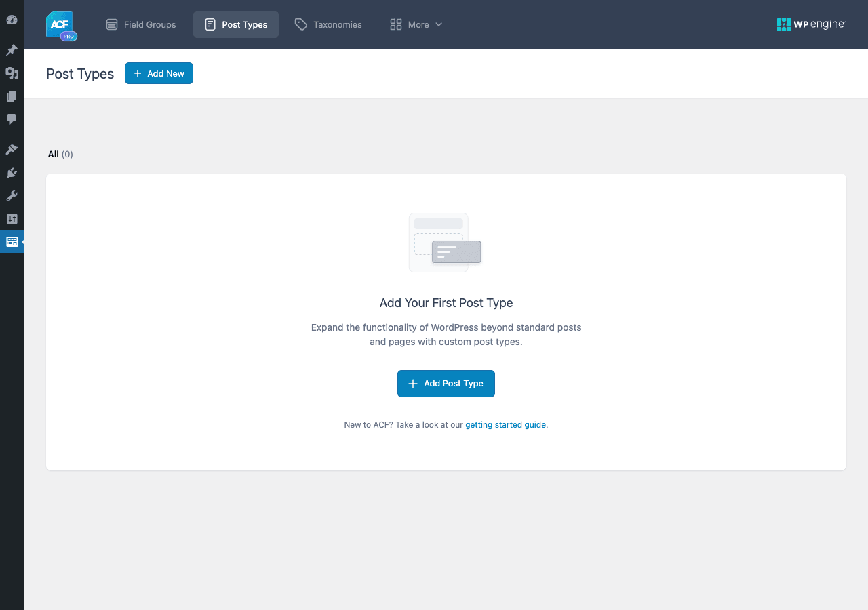Select the highlighted ACF sidebar icon
868x610 pixels.
(x=12, y=241)
